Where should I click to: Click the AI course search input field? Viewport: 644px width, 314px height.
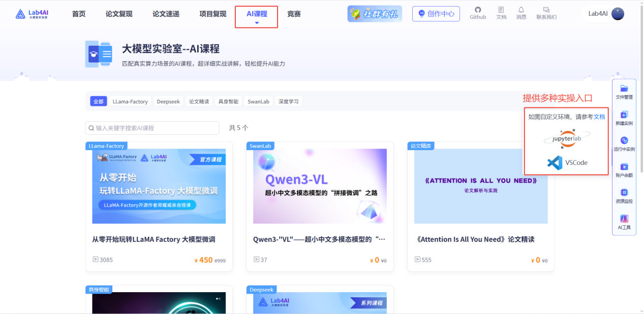click(151, 128)
